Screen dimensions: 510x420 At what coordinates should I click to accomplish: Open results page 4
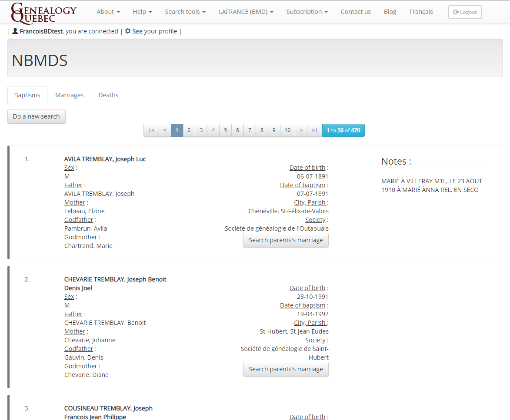click(213, 130)
